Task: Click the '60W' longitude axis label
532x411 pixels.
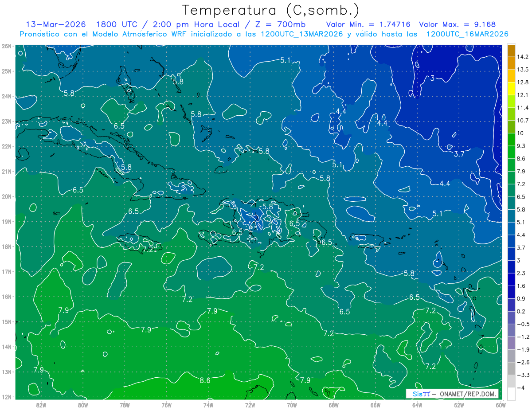Action: click(501, 405)
